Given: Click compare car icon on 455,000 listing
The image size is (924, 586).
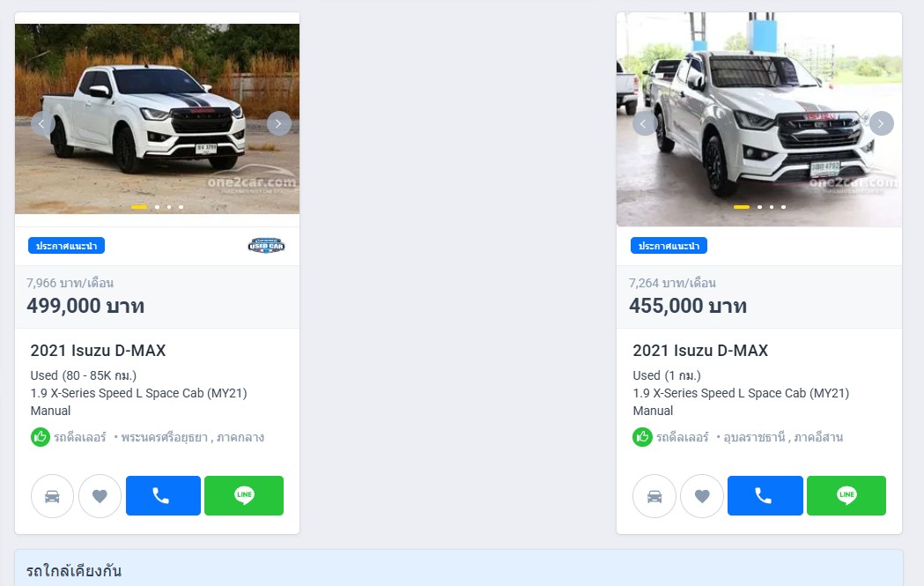Looking at the screenshot, I should [x=654, y=496].
